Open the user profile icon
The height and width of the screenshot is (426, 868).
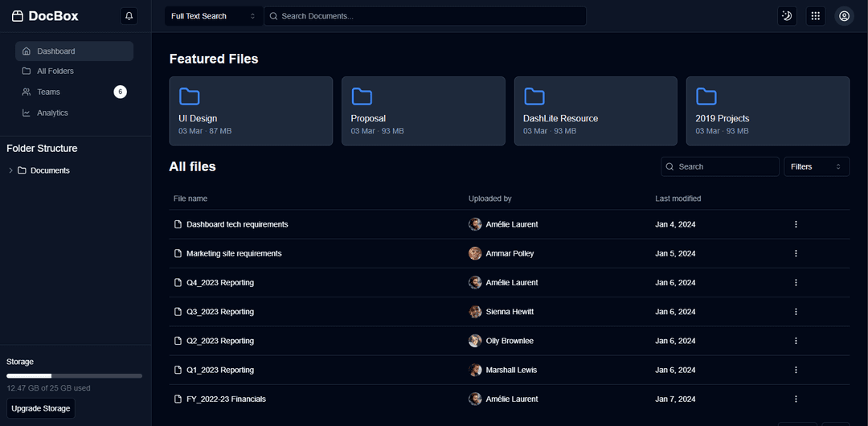pos(844,16)
